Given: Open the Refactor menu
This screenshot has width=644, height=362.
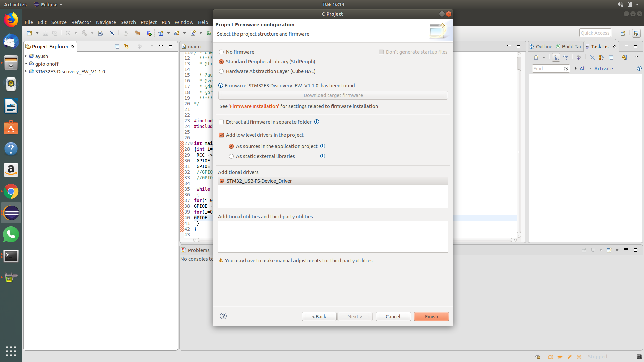Looking at the screenshot, I should coord(81,22).
